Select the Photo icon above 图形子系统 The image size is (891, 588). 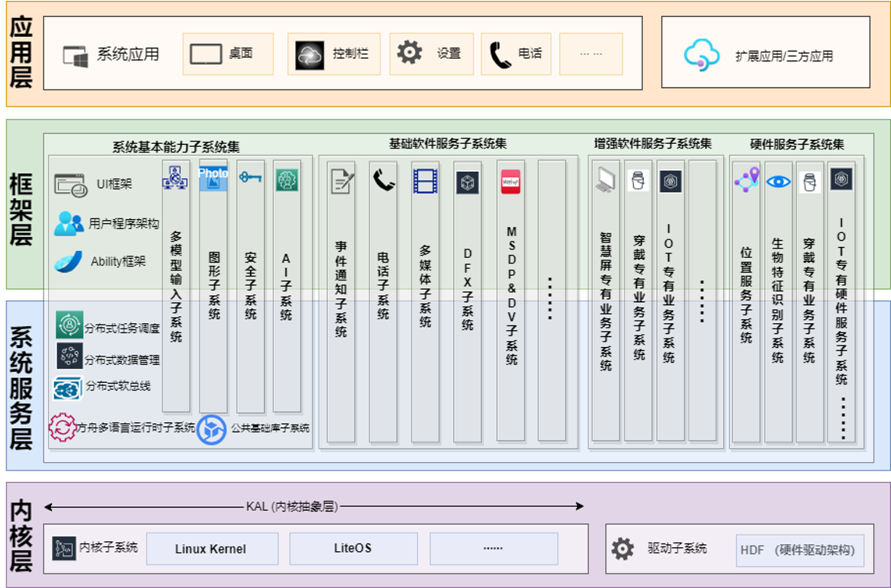coord(213,179)
